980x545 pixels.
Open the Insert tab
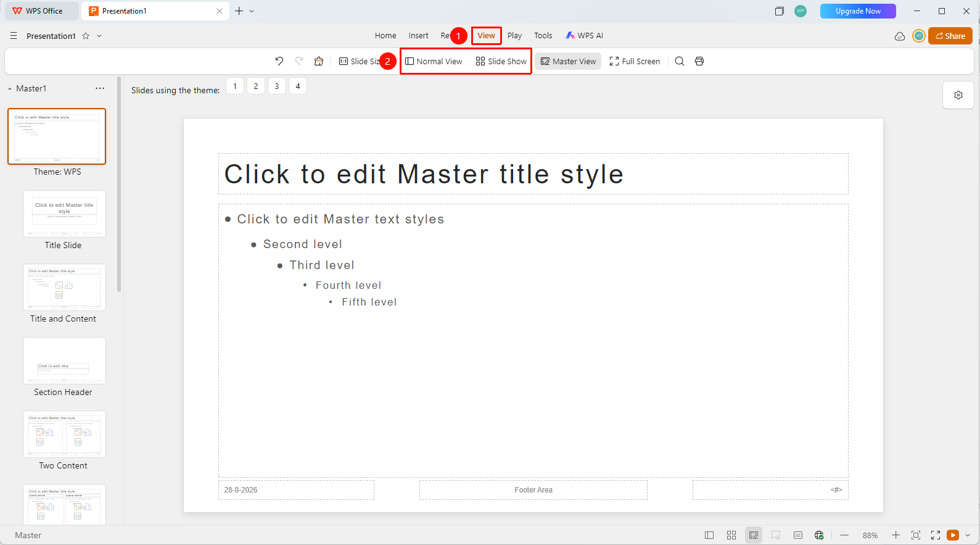point(418,36)
